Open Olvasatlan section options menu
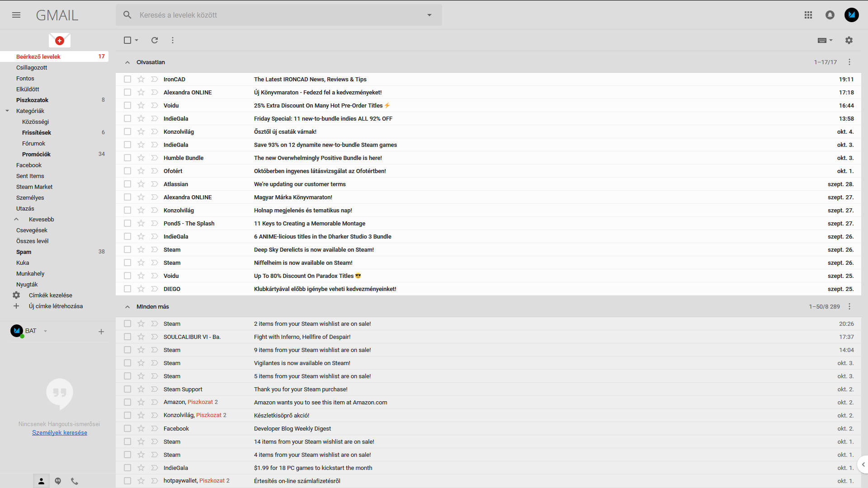This screenshot has height=488, width=868. (849, 62)
